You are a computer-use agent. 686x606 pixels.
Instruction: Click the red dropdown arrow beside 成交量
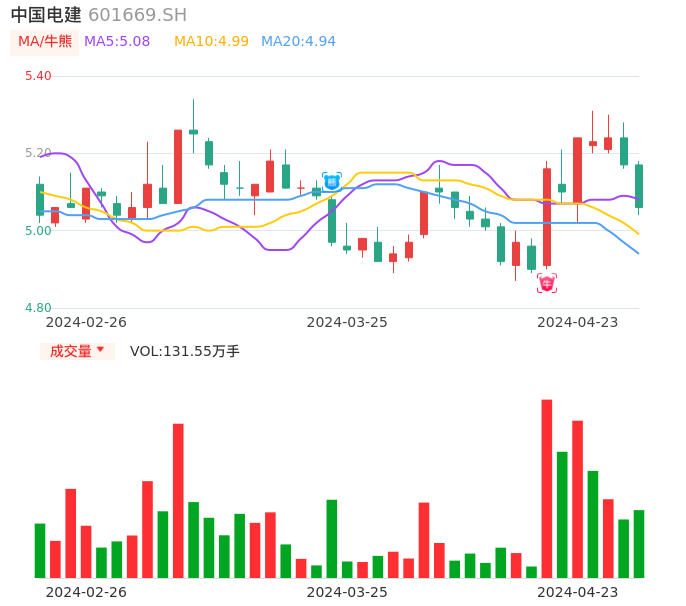tap(100, 350)
